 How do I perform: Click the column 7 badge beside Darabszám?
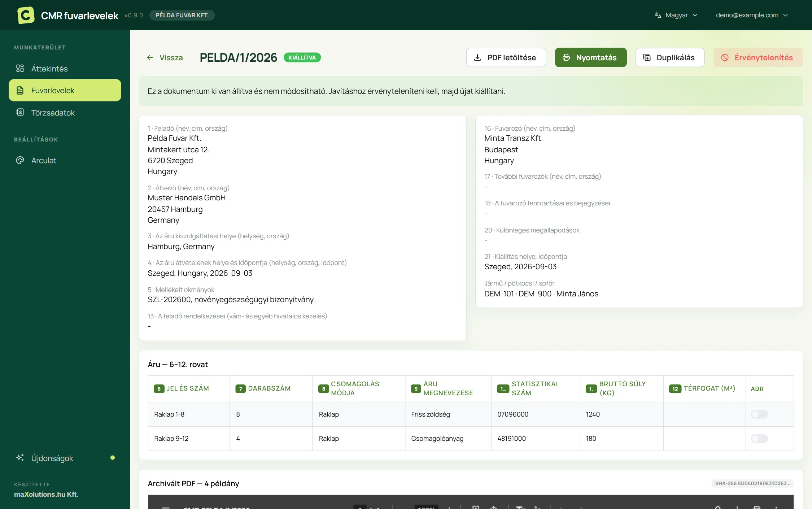pyautogui.click(x=240, y=389)
